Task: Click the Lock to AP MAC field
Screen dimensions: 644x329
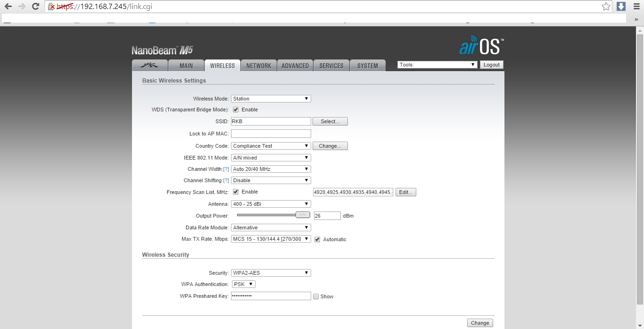Action: [271, 134]
